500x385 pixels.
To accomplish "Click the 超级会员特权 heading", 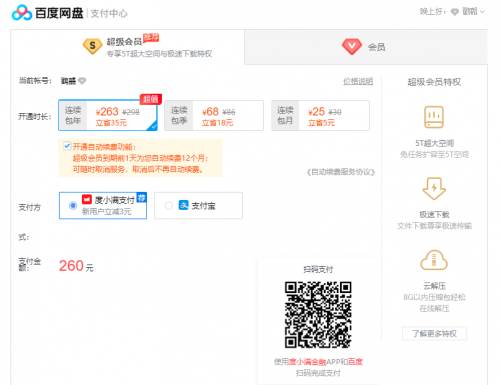I will (x=434, y=82).
